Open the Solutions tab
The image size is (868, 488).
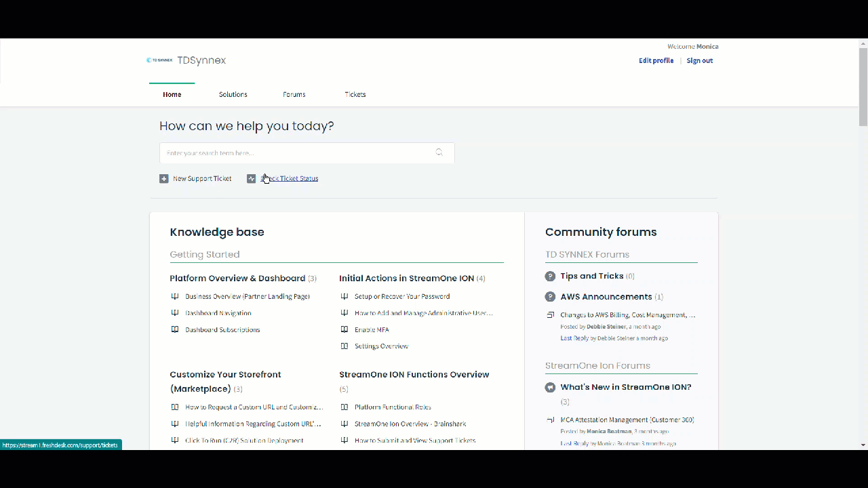click(x=233, y=94)
